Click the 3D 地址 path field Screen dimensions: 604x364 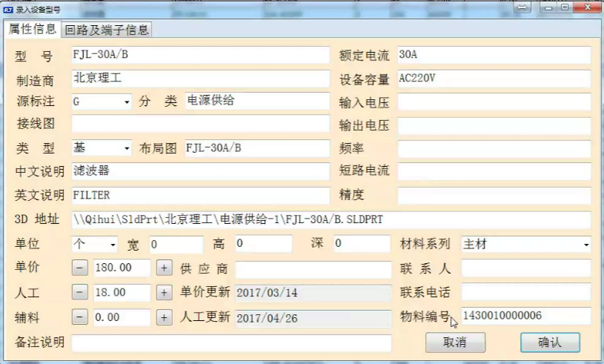tap(331, 219)
